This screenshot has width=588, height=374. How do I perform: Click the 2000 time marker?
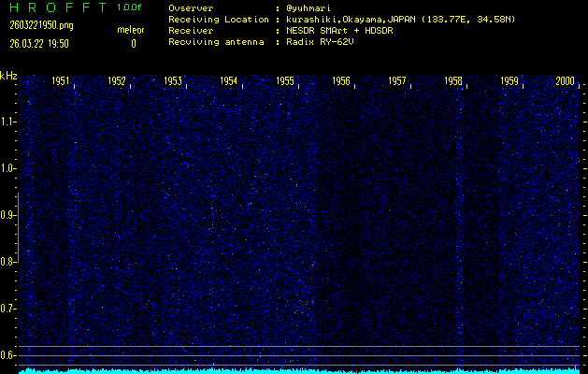tap(566, 81)
